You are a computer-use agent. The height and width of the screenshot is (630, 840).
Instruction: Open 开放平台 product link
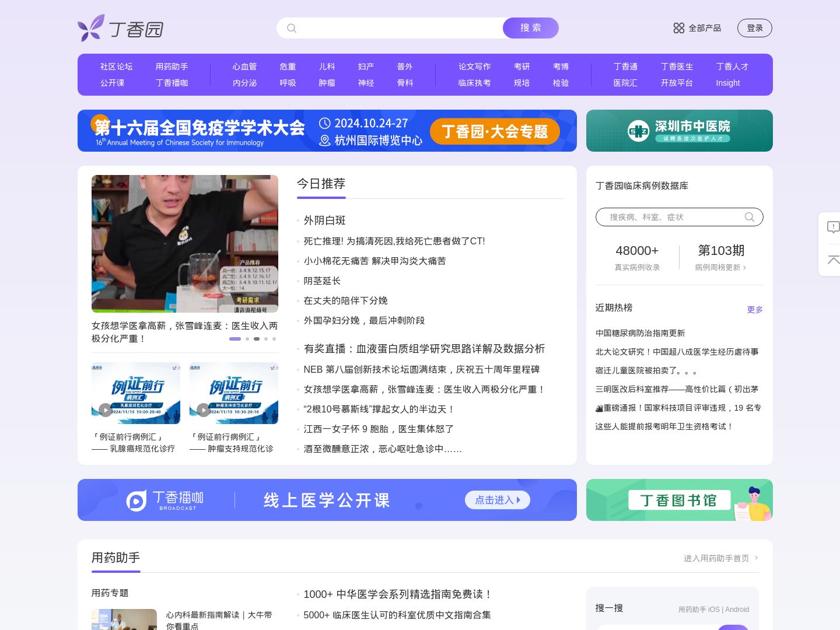[x=677, y=83]
